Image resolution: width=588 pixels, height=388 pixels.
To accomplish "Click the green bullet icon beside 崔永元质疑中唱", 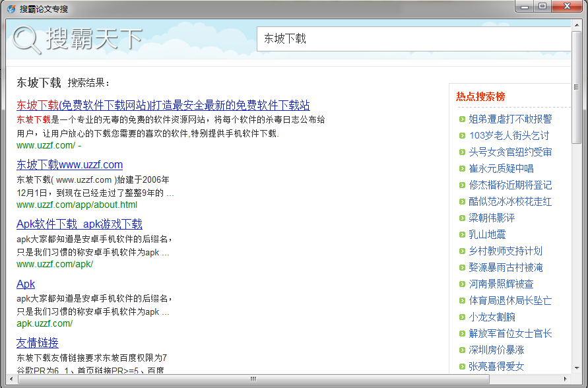I will [462, 169].
